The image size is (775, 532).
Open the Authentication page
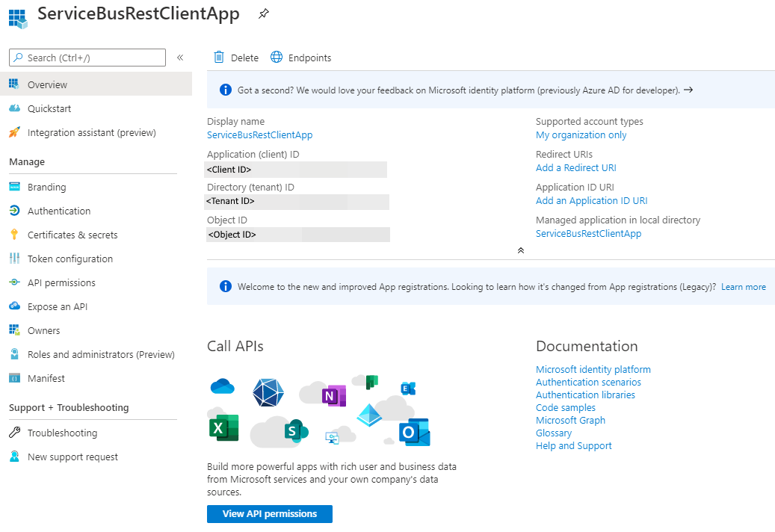coord(59,211)
